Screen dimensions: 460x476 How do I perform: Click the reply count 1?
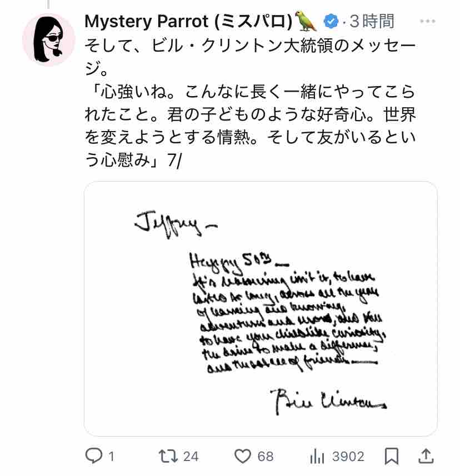tap(112, 457)
